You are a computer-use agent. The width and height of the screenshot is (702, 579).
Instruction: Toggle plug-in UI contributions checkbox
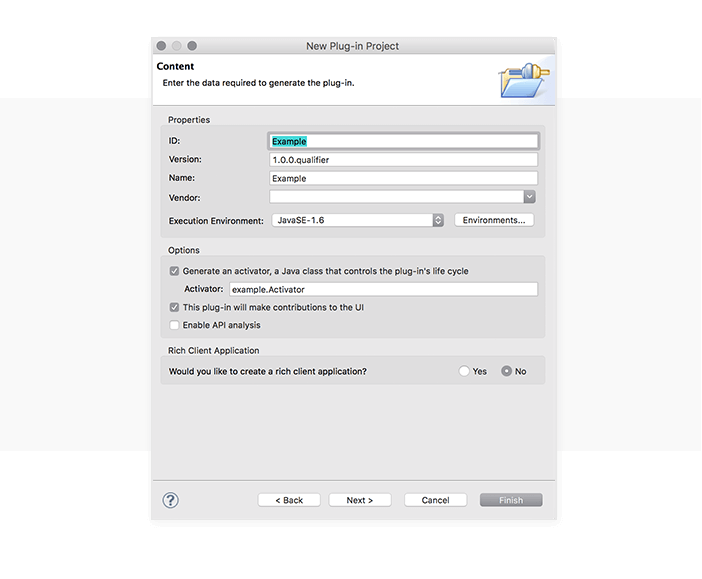(174, 307)
